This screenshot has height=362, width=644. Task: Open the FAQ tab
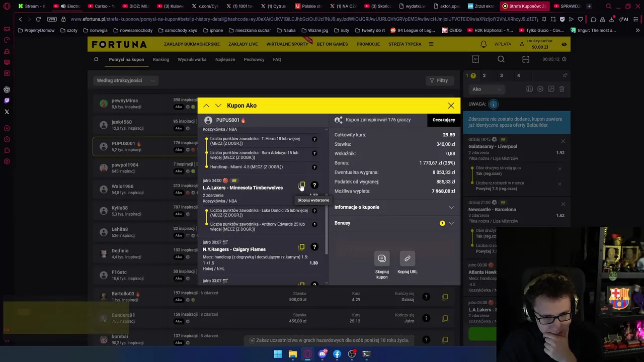(x=277, y=59)
